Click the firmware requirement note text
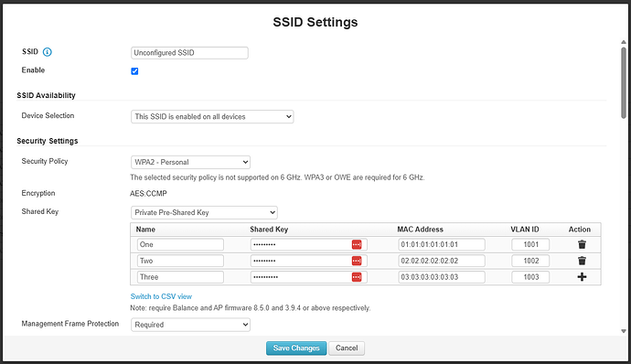The width and height of the screenshot is (631, 364). click(250, 308)
